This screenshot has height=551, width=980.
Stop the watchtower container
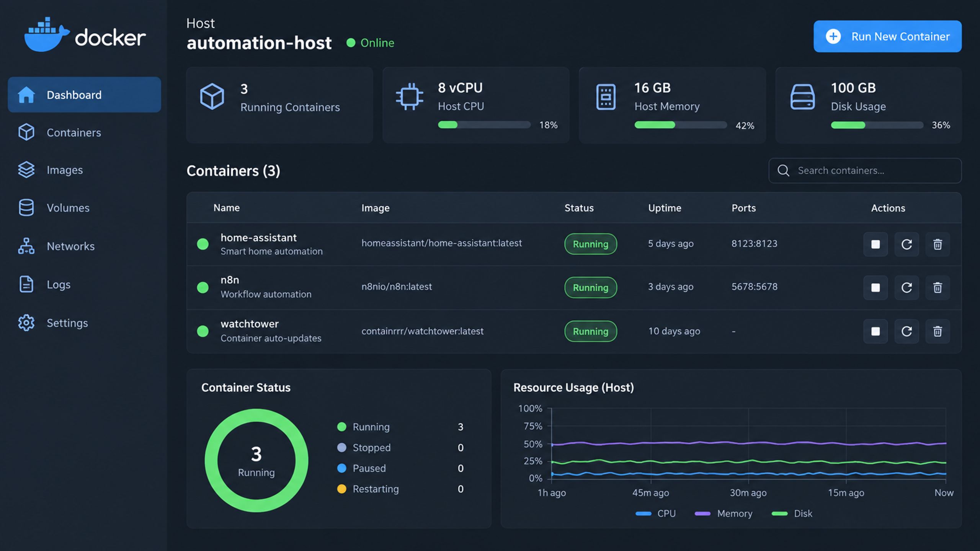pos(875,331)
